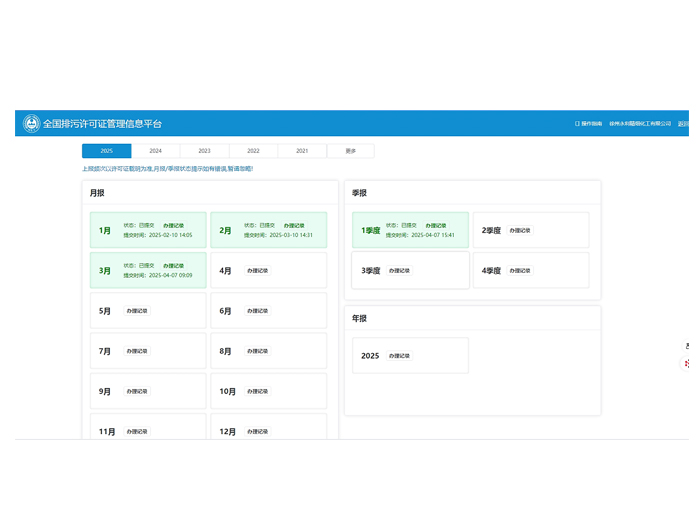
Task: Open 办理记录 for the 1月 report
Action: (x=173, y=226)
